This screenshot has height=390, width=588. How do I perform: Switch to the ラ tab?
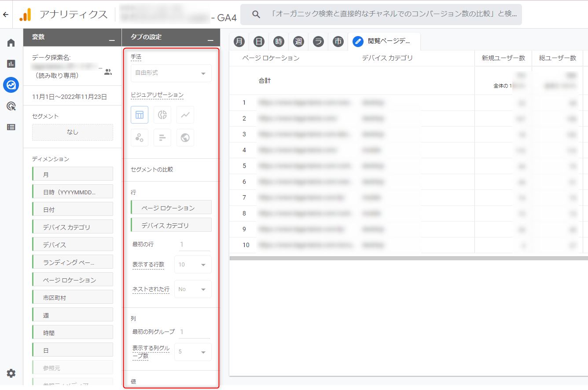318,41
